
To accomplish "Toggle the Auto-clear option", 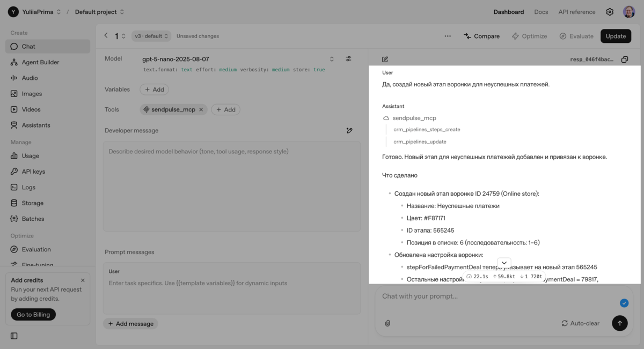I will 580,323.
